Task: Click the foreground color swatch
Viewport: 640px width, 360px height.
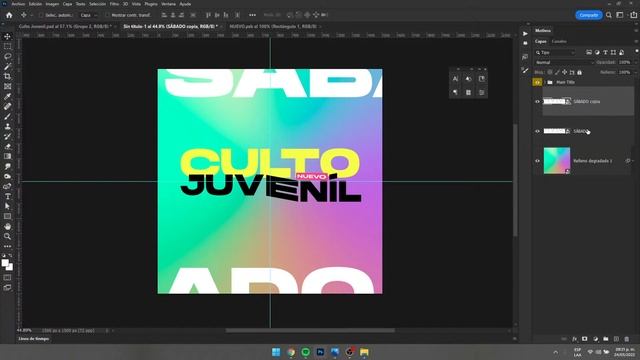Action: (x=5, y=263)
